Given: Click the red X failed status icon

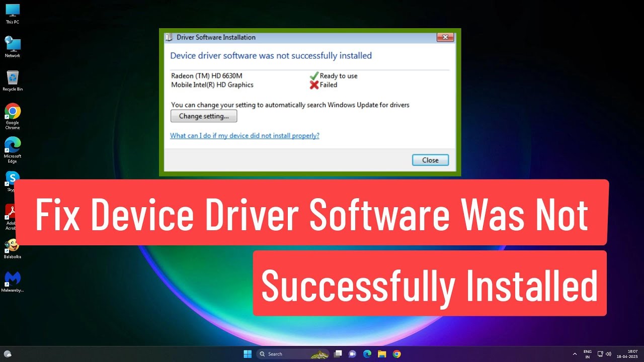Looking at the screenshot, I should coord(314,85).
